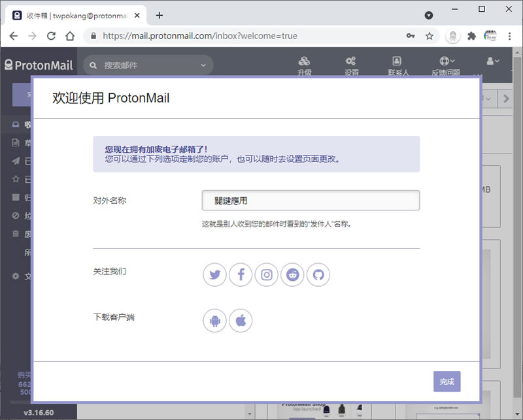Open the GitHub follow link
Screen dimensions: 523x420
(318, 275)
